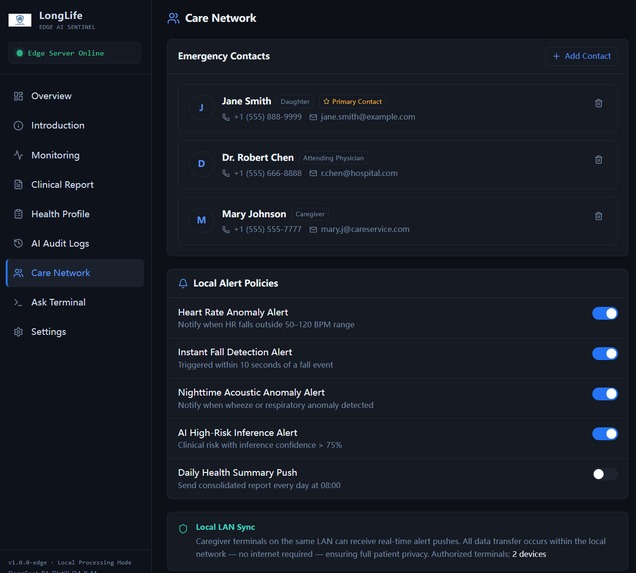This screenshot has height=573, width=636.
Task: Delete Dr. Robert Chen via trash icon
Action: pos(598,160)
